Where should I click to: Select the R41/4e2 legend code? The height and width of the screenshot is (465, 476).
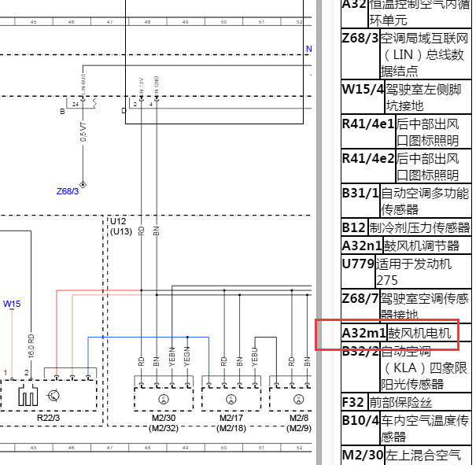[x=368, y=158]
